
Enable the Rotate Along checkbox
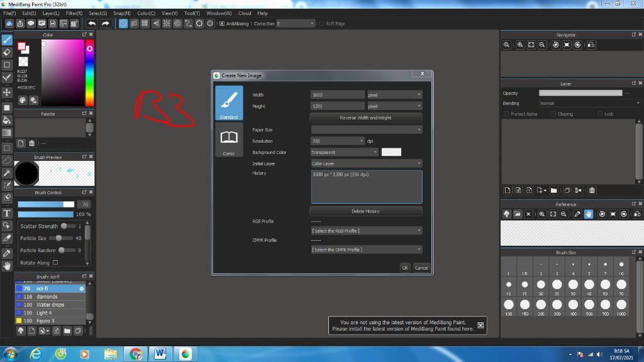[x=55, y=263]
